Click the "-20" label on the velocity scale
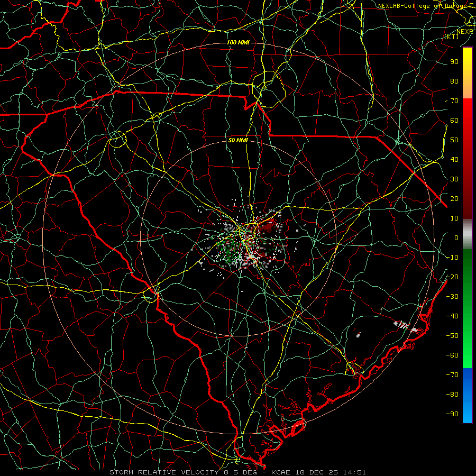The image size is (476, 476). click(452, 277)
